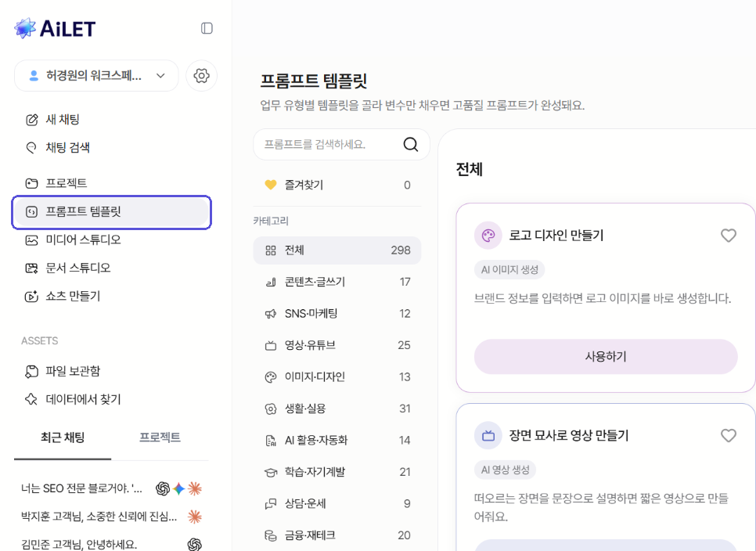The height and width of the screenshot is (551, 756).
Task: Click the AI 이미지 생성 tag
Action: point(509,270)
